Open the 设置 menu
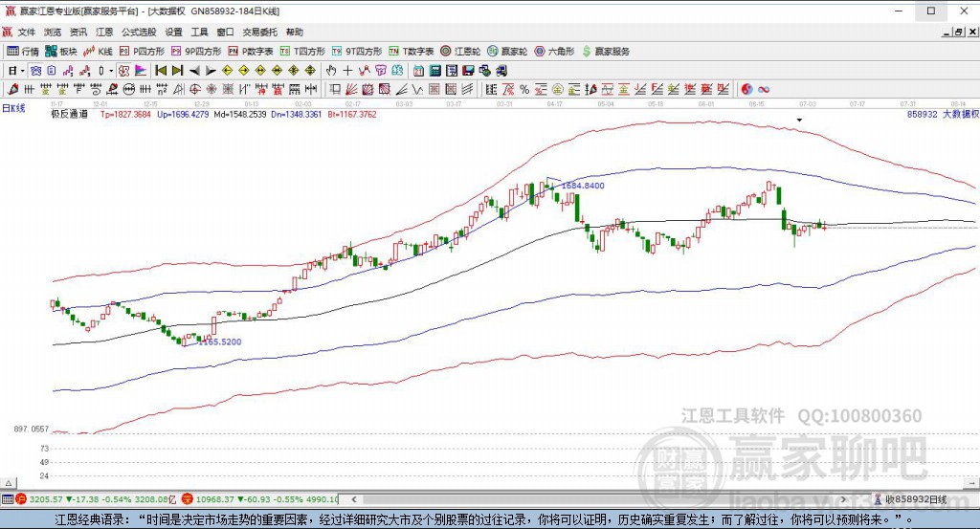The width and height of the screenshot is (980, 529). [174, 32]
